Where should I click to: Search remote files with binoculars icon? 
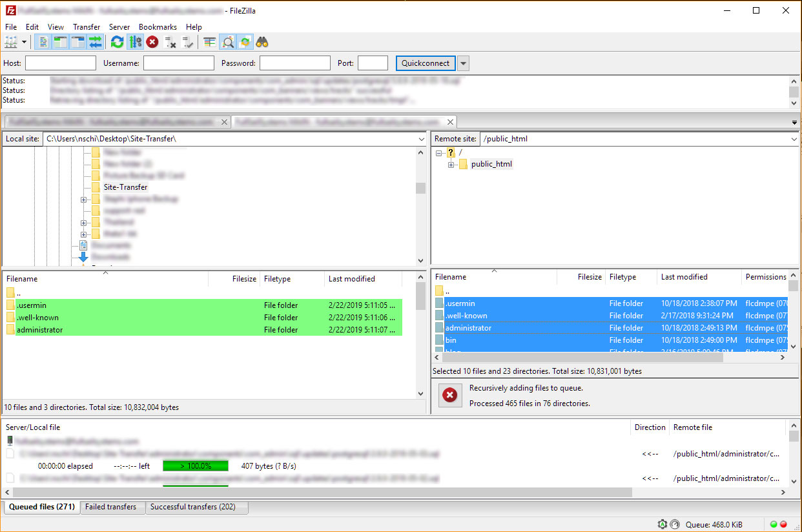coord(262,42)
